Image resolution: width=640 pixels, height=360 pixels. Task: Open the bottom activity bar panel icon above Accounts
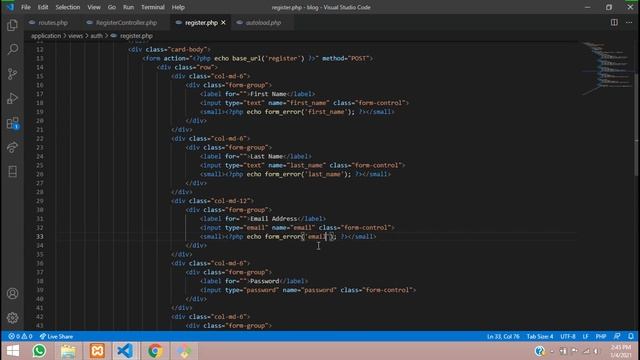[x=12, y=171]
